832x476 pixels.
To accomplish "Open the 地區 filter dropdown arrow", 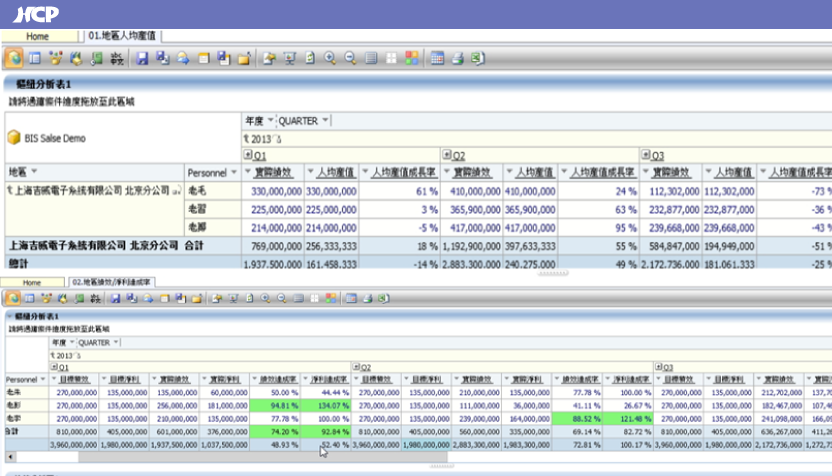I will tap(34, 171).
